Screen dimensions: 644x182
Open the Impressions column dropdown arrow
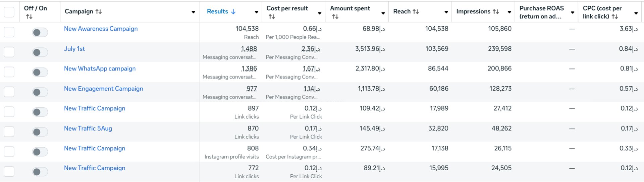[509, 12]
